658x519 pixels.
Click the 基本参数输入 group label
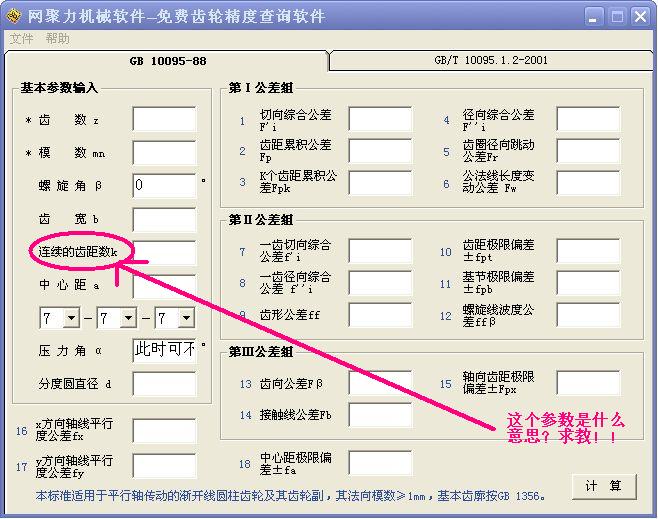click(x=59, y=88)
